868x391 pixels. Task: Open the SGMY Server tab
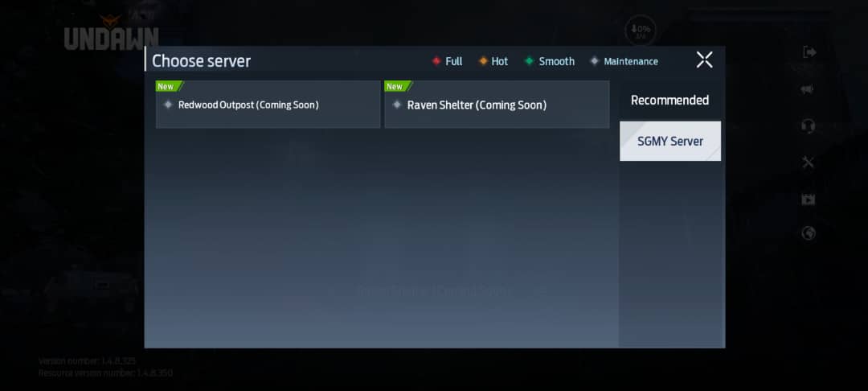pos(669,142)
